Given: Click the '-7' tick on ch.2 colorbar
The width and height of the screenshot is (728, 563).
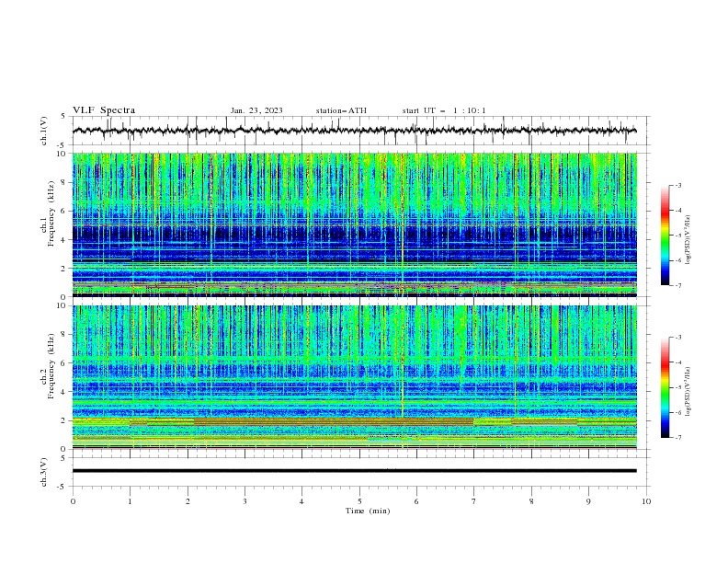Looking at the screenshot, I should point(677,438).
